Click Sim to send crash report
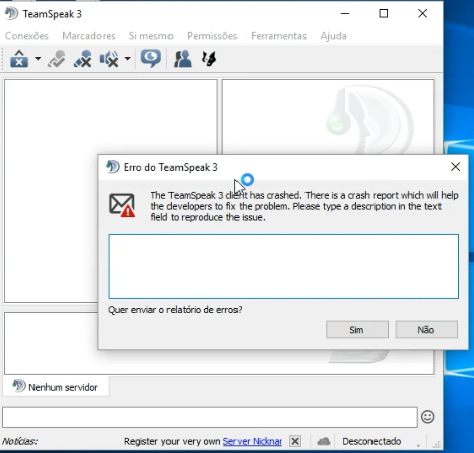The image size is (474, 453). [357, 330]
